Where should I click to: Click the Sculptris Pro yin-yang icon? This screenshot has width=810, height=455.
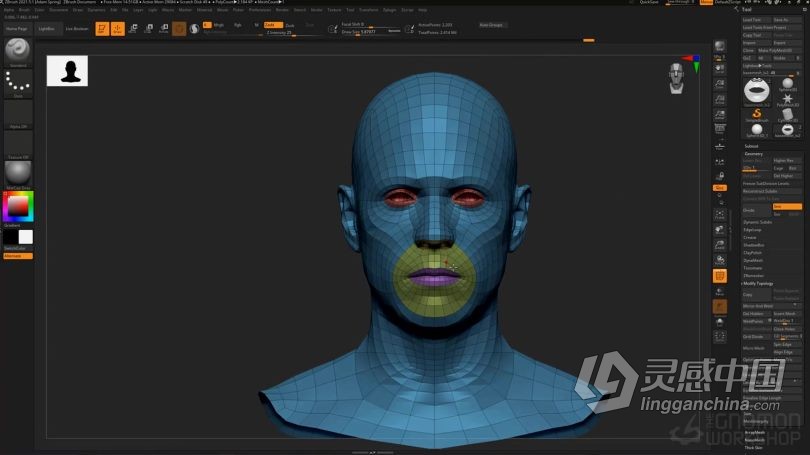(194, 29)
